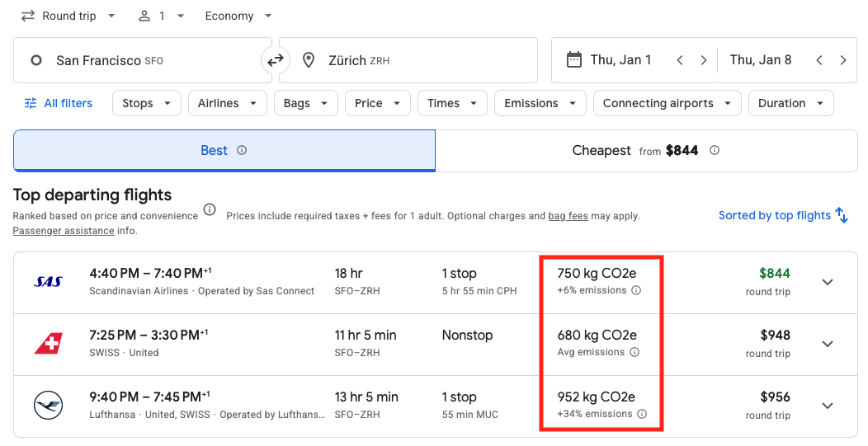
Task: Click info icon beside Best
Action: coord(242,150)
